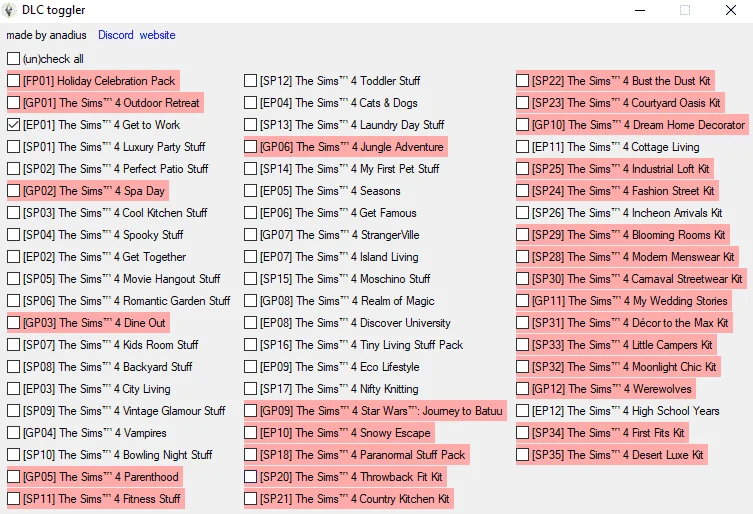Check SP31 Décor to the Max Kit
The width and height of the screenshot is (753, 514).
[522, 323]
